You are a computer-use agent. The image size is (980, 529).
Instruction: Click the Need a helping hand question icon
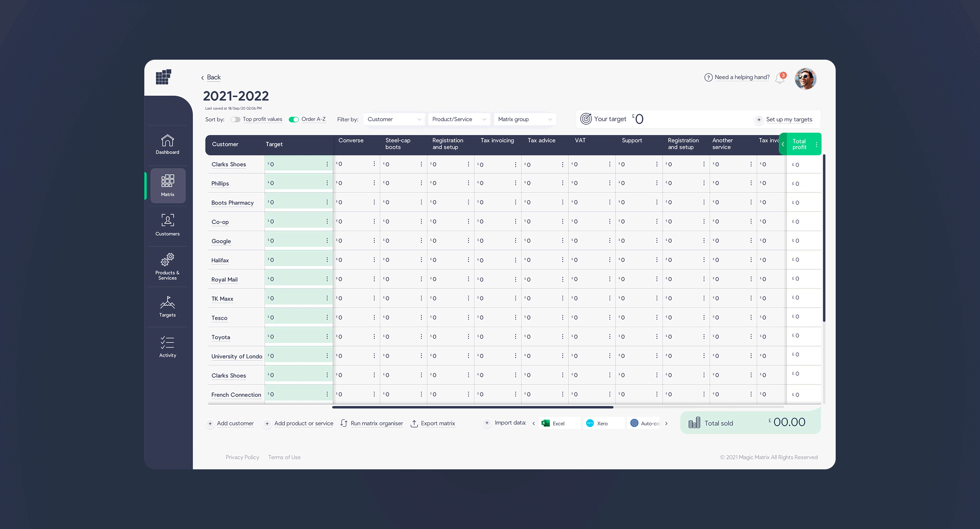click(708, 77)
